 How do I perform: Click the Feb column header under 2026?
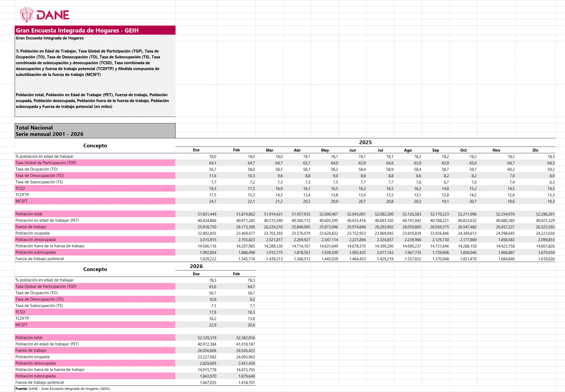(x=236, y=274)
